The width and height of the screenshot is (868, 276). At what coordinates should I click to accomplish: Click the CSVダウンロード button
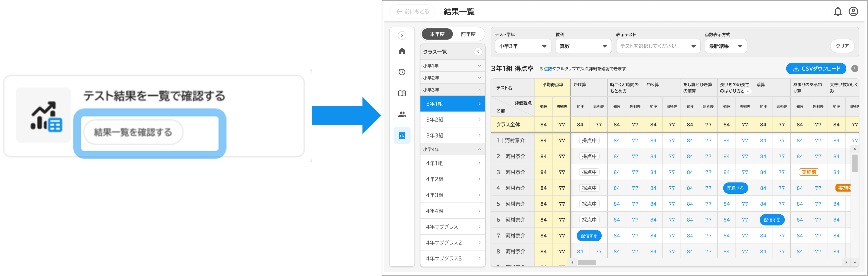click(x=816, y=68)
